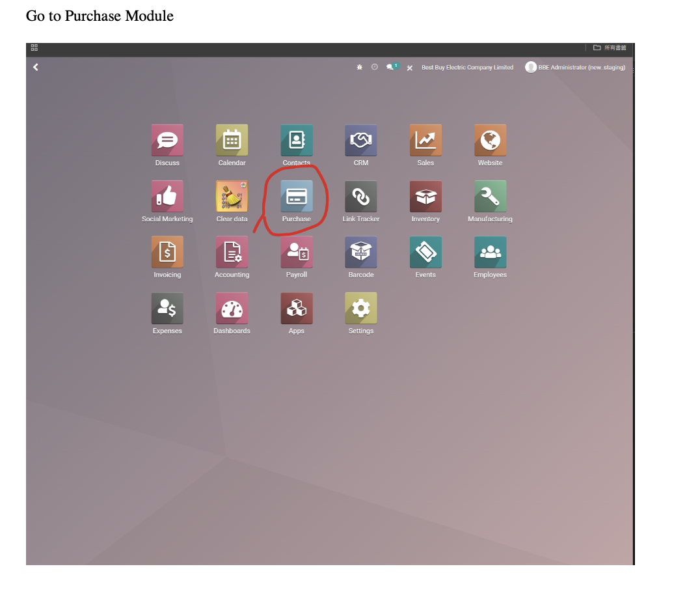The image size is (700, 599).
Task: Click the debug bug icon
Action: coord(360,67)
